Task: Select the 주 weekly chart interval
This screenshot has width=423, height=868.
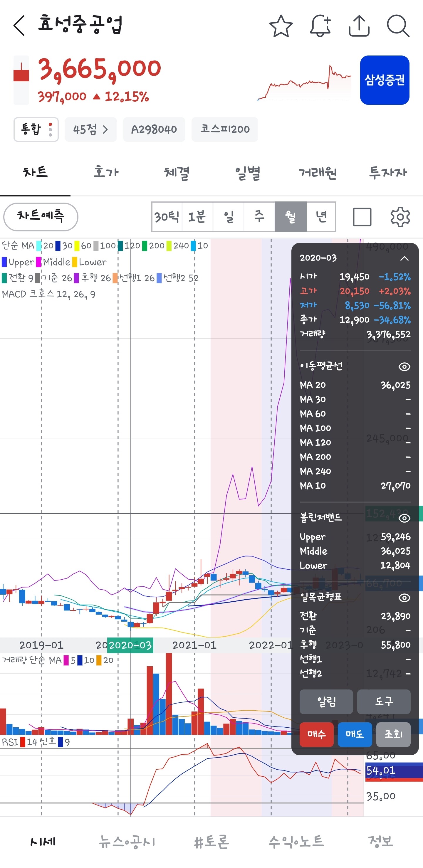Action: pos(259,217)
